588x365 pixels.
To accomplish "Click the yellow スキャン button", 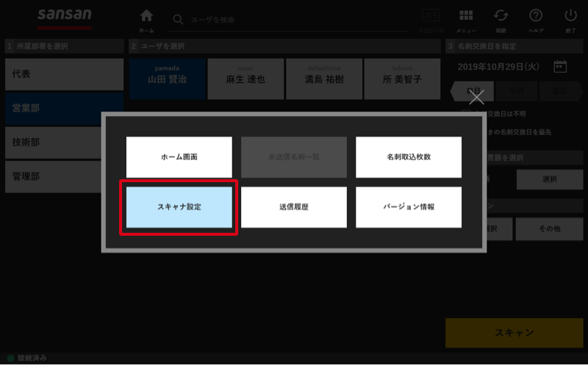I will point(514,333).
